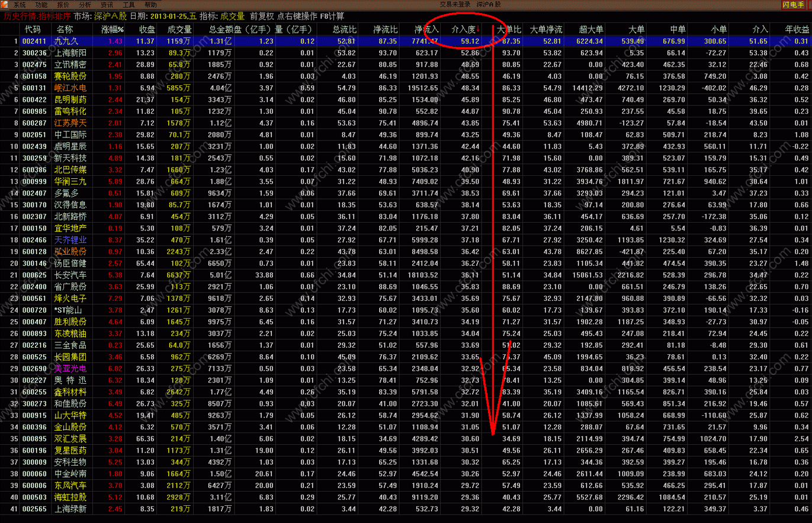Select stock row 北巴传媒
The width and height of the screenshot is (812, 523).
(406, 169)
